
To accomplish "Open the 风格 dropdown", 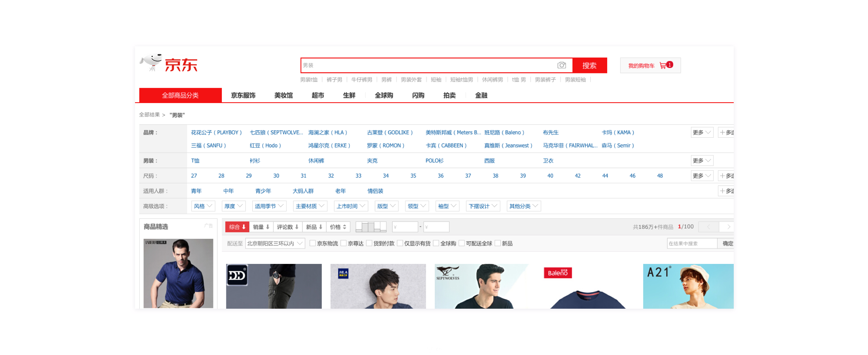I will click(203, 206).
